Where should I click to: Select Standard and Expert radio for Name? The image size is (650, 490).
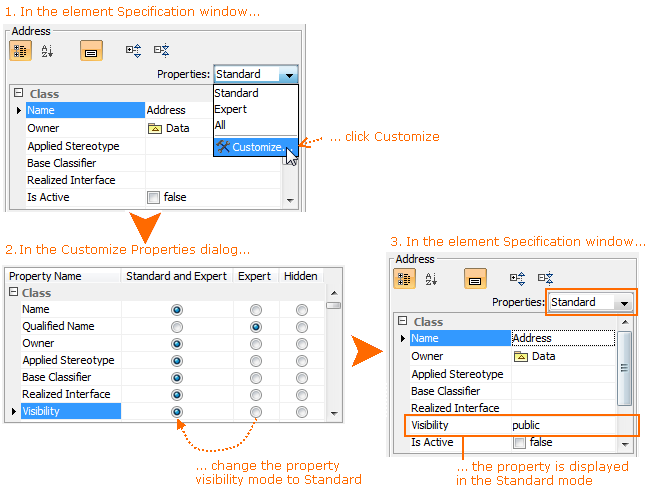[177, 310]
